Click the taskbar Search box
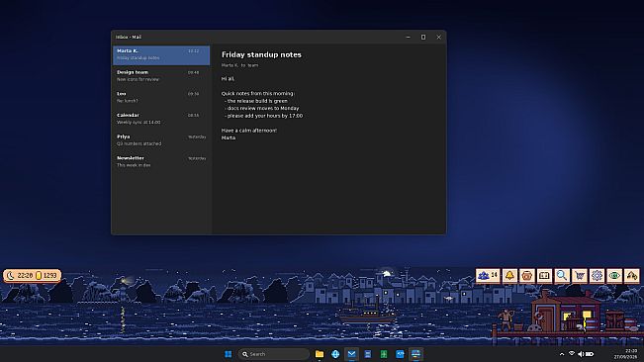 pyautogui.click(x=274, y=354)
